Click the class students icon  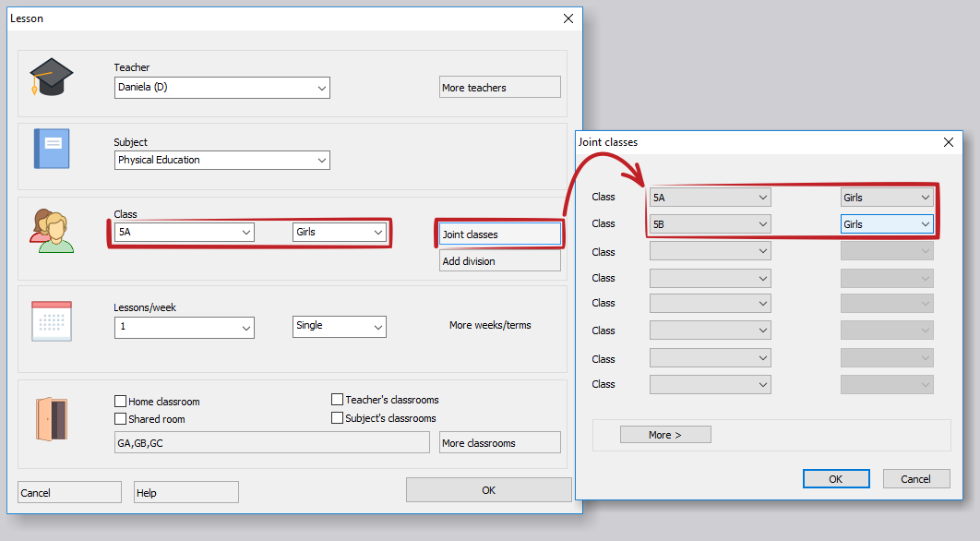tap(51, 231)
